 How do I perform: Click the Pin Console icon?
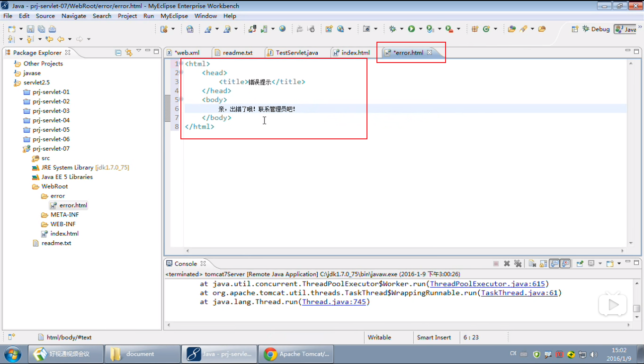click(x=580, y=264)
